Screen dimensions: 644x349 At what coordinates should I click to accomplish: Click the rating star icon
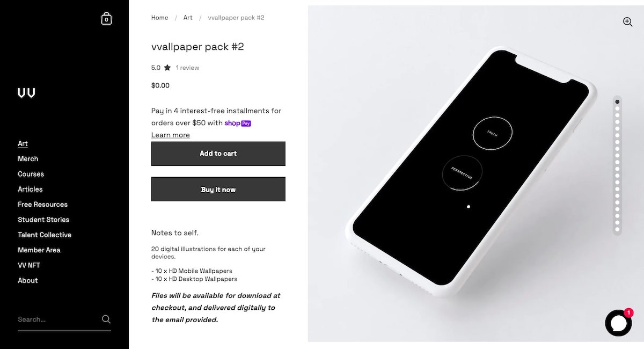[167, 68]
